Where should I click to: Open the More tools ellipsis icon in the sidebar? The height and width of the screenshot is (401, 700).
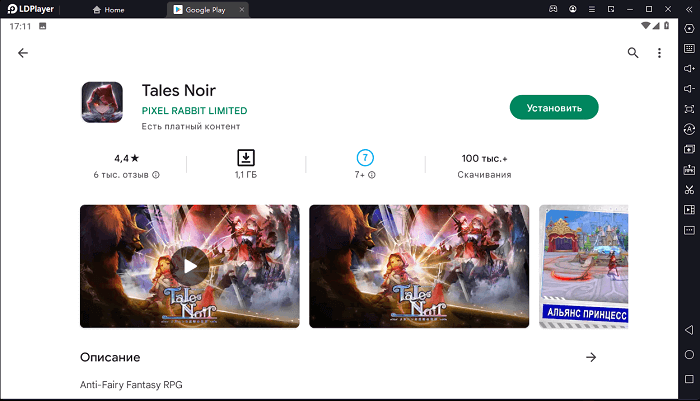[x=689, y=230]
